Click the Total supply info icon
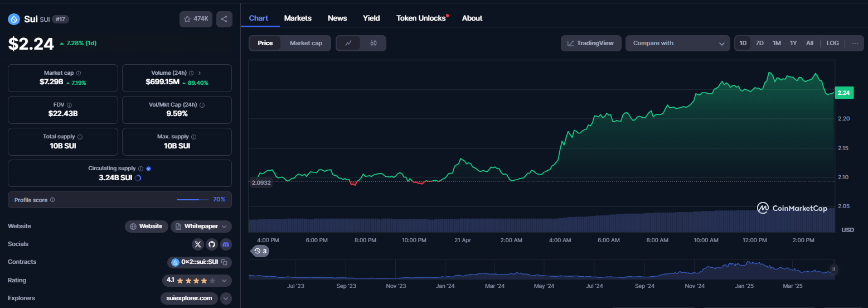This screenshot has height=308, width=868. [x=80, y=137]
